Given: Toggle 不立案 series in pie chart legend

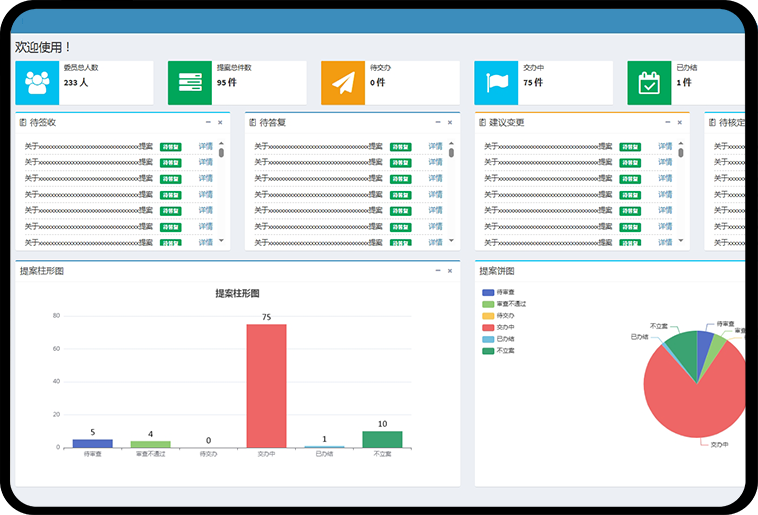Looking at the screenshot, I should 488,351.
